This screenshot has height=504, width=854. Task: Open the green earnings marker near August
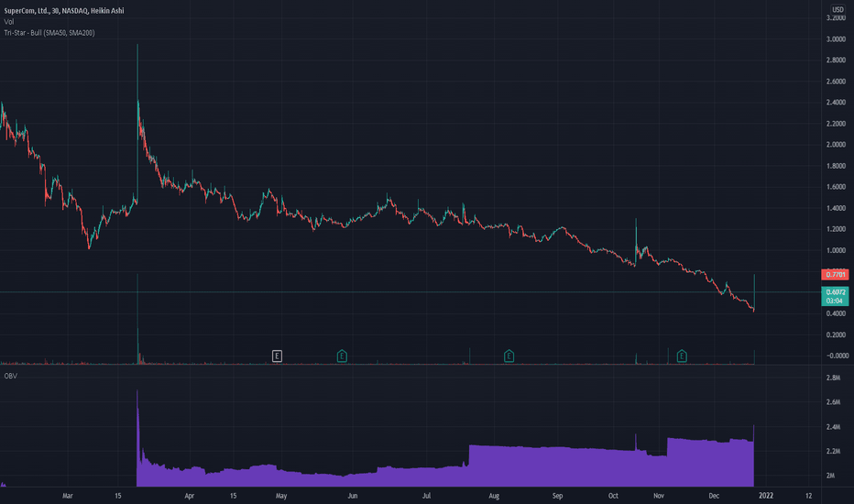point(509,356)
